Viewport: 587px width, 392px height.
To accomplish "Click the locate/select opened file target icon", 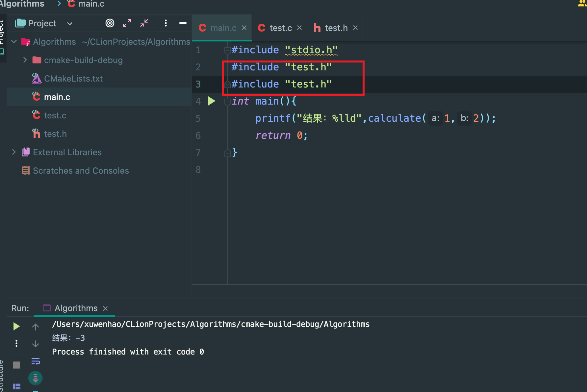I will 110,23.
